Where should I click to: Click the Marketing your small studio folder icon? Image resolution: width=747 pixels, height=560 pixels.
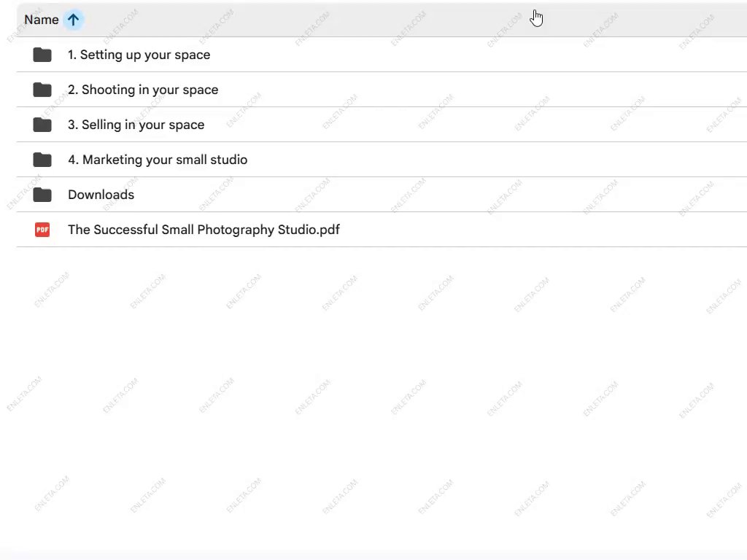pyautogui.click(x=42, y=160)
